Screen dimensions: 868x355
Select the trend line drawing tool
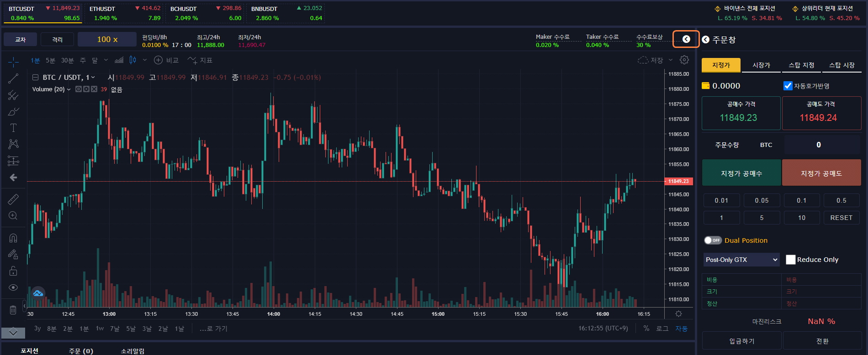[x=13, y=78]
